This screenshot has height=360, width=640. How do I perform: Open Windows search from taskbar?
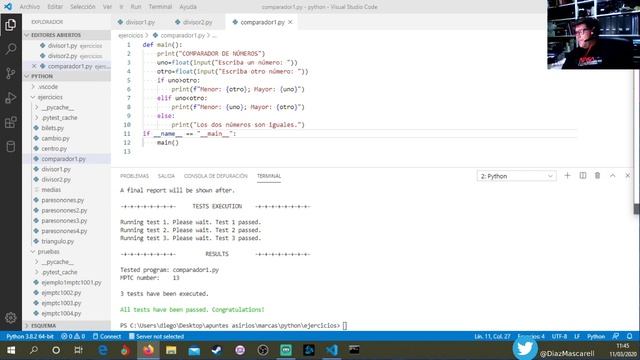34,350
